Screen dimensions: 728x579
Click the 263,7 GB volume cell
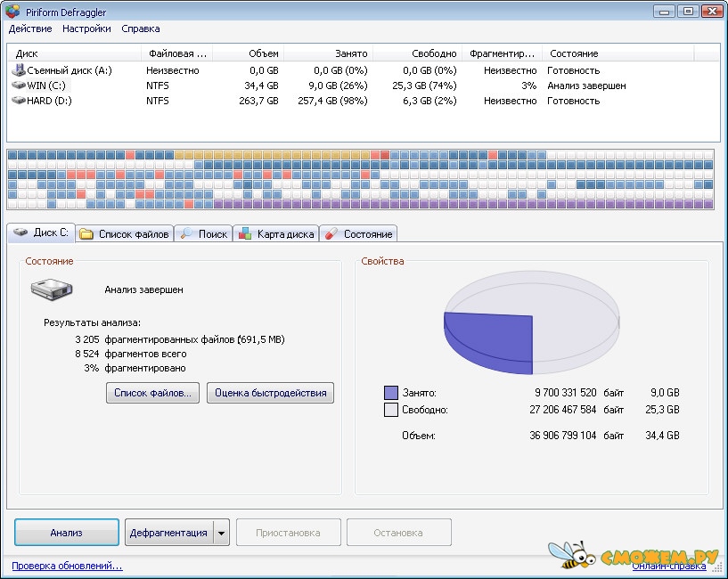pos(258,101)
